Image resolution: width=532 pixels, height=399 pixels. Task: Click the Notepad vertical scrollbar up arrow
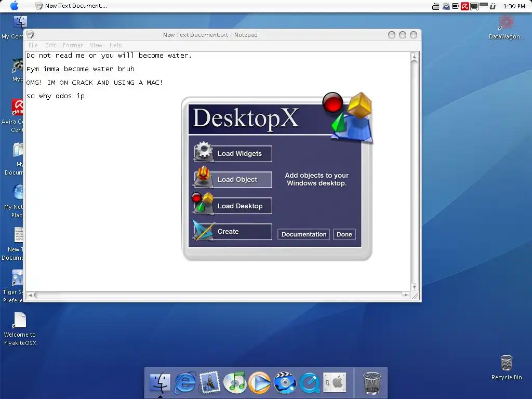[x=414, y=57]
